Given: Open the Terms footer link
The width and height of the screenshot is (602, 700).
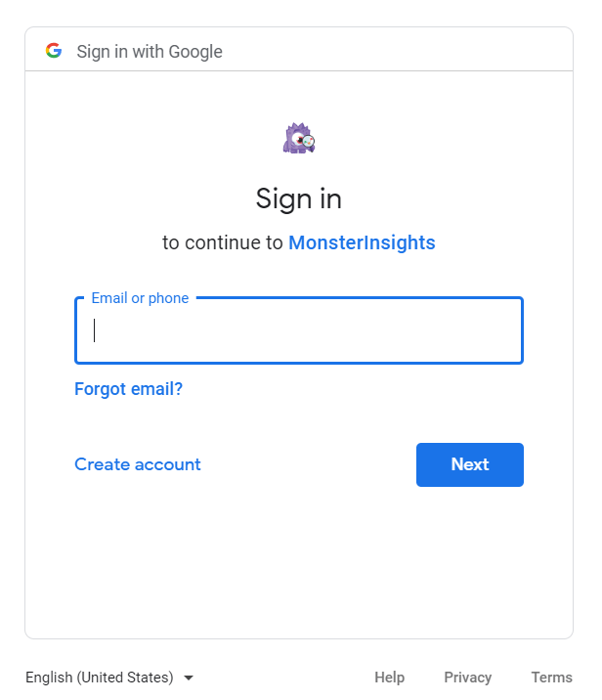Looking at the screenshot, I should coord(551,678).
